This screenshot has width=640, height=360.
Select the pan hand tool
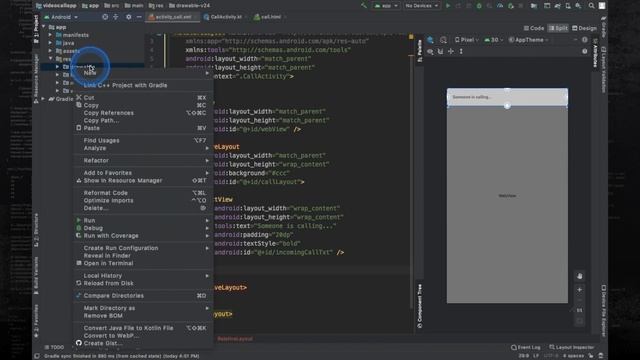[580, 276]
